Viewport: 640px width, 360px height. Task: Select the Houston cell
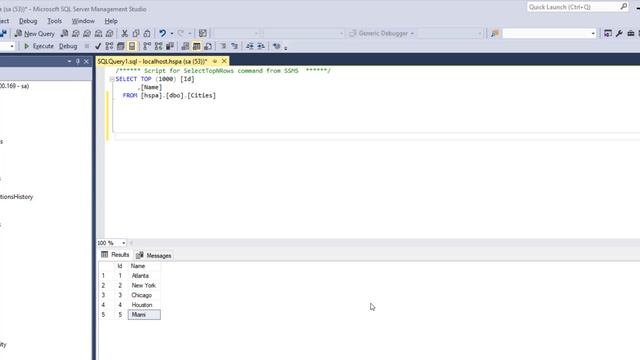[144, 305]
